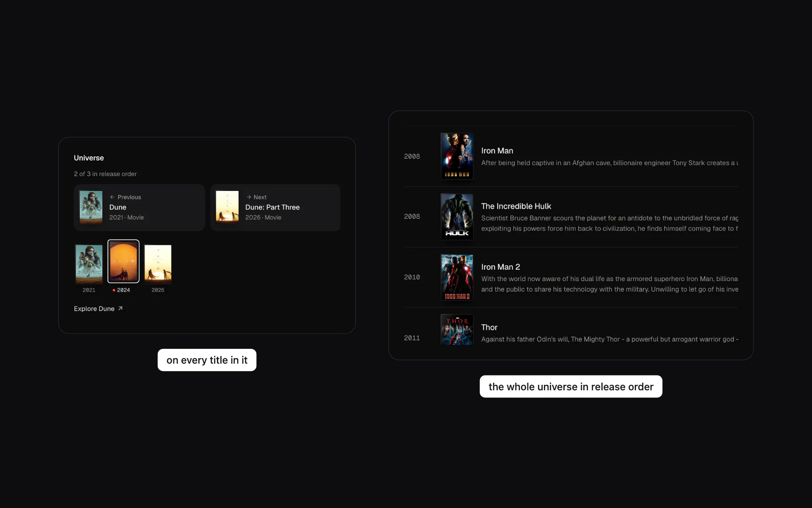Viewport: 812px width, 508px height.
Task: Choose the 2021 Dune poster in the timeline strip
Action: coord(89,264)
